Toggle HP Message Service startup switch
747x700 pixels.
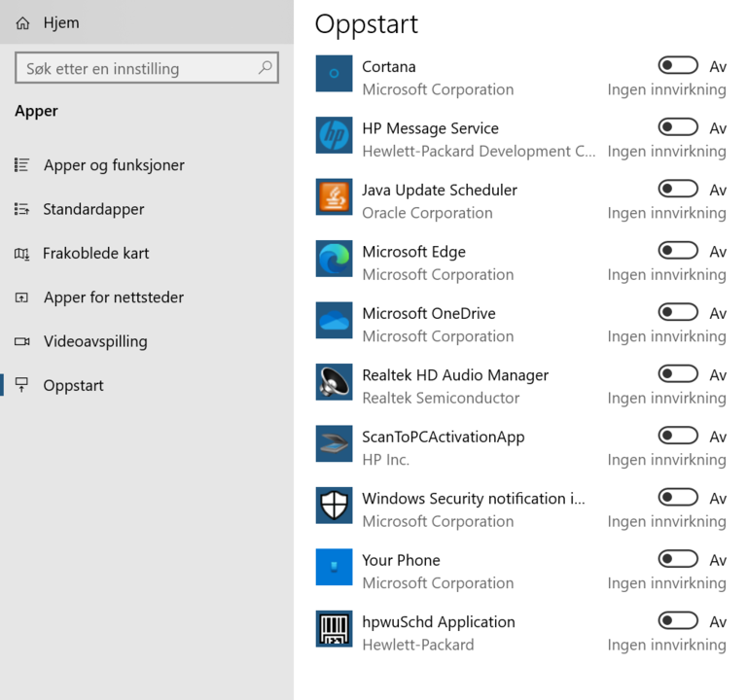(x=678, y=127)
